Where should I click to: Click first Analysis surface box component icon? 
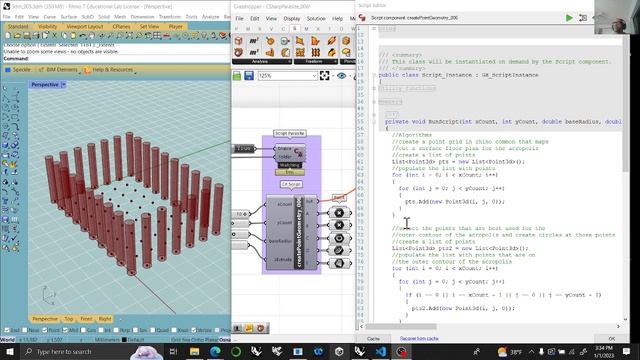point(238,41)
